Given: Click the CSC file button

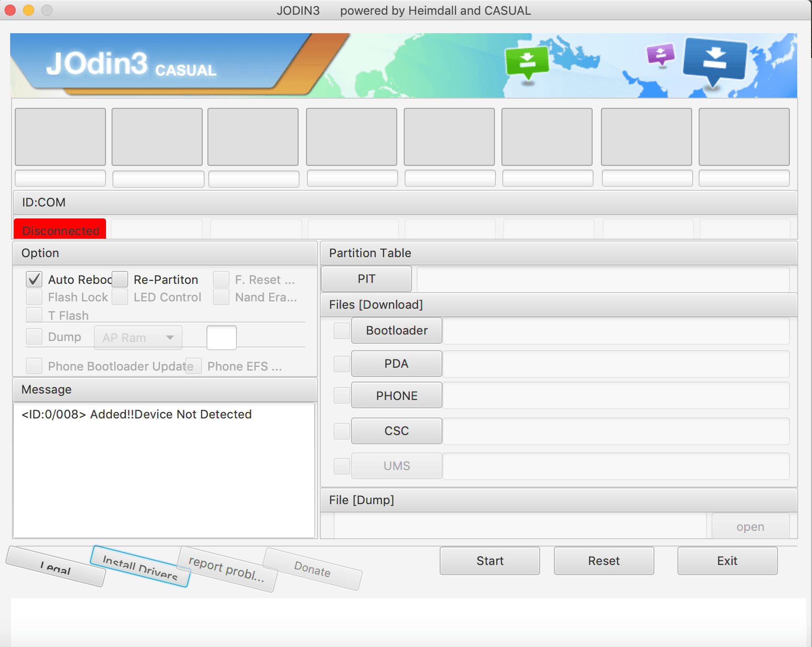Looking at the screenshot, I should coord(397,431).
